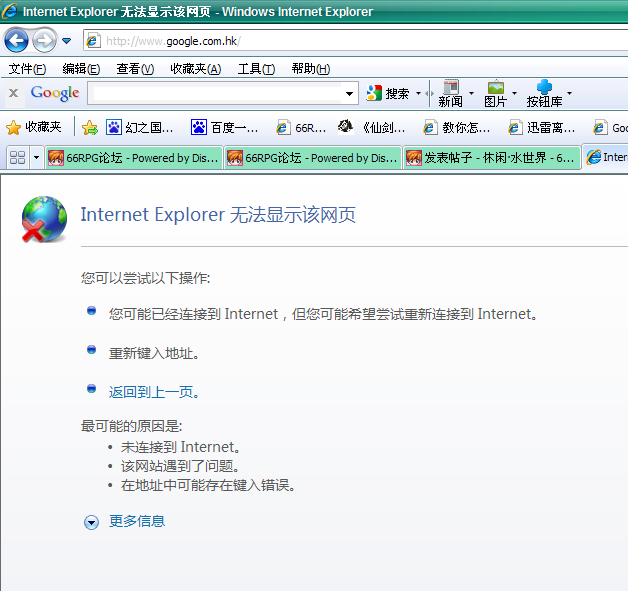628x591 pixels.
Task: Open the 搜索 button dropdown arrow
Action: click(419, 93)
